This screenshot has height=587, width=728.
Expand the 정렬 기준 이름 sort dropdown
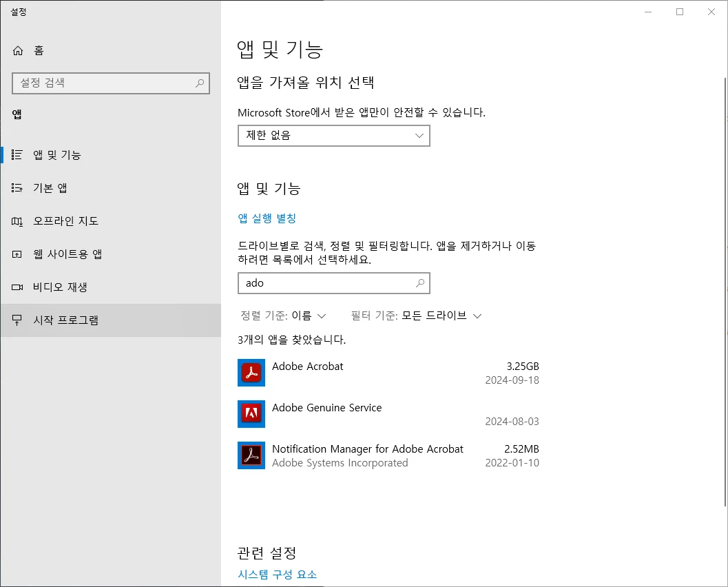tap(283, 316)
